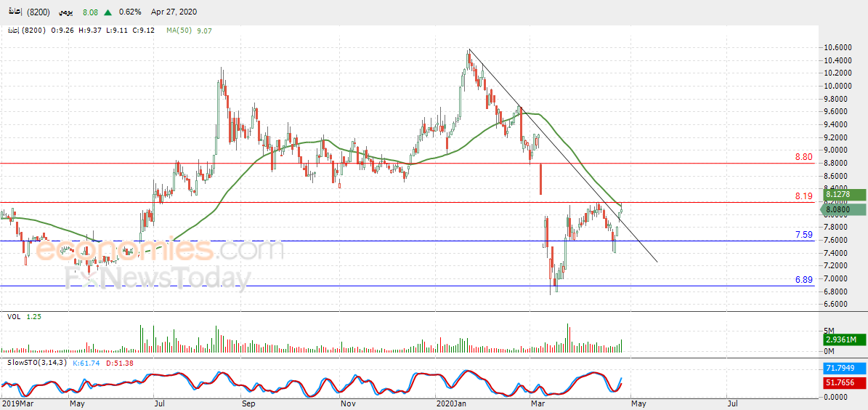Click the VOL indicator label
868x410 pixels.
click(13, 316)
